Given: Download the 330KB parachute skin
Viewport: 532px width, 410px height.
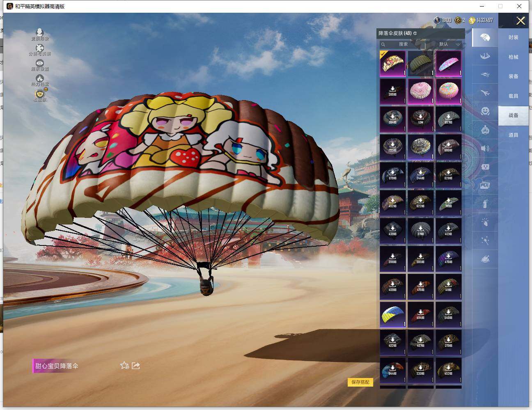Looking at the screenshot, I should [421, 370].
